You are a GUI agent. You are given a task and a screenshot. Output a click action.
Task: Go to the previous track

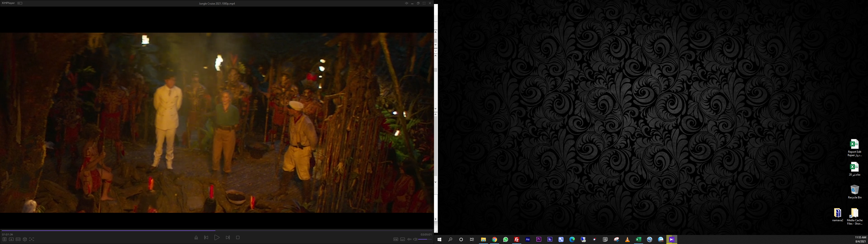point(206,238)
